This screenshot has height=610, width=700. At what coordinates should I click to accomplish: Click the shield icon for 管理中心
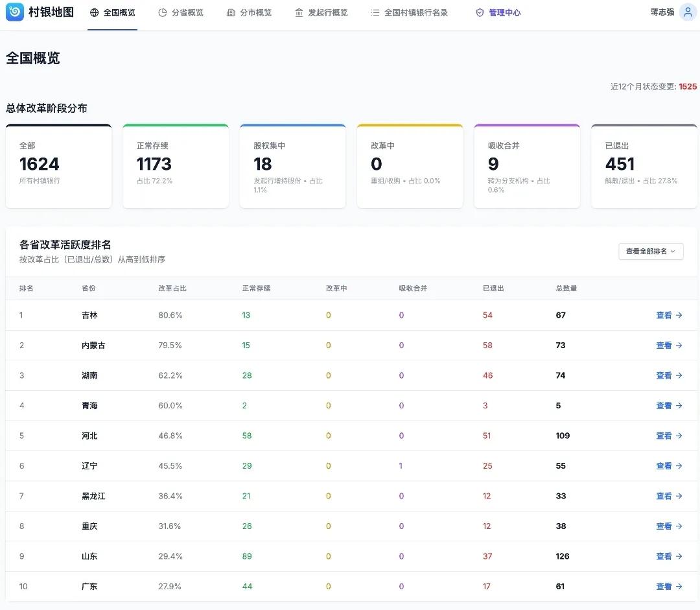(480, 13)
